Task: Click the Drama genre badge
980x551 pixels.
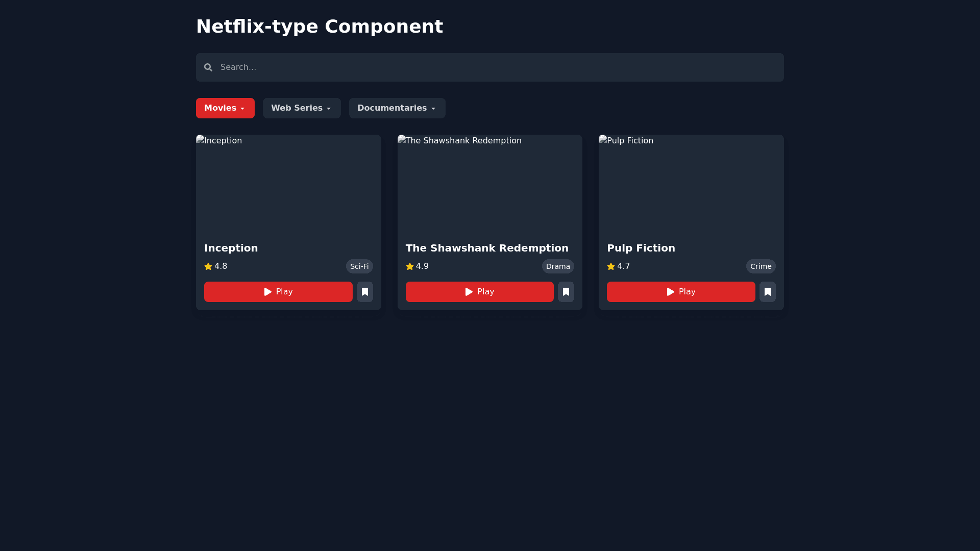Action: (x=558, y=266)
